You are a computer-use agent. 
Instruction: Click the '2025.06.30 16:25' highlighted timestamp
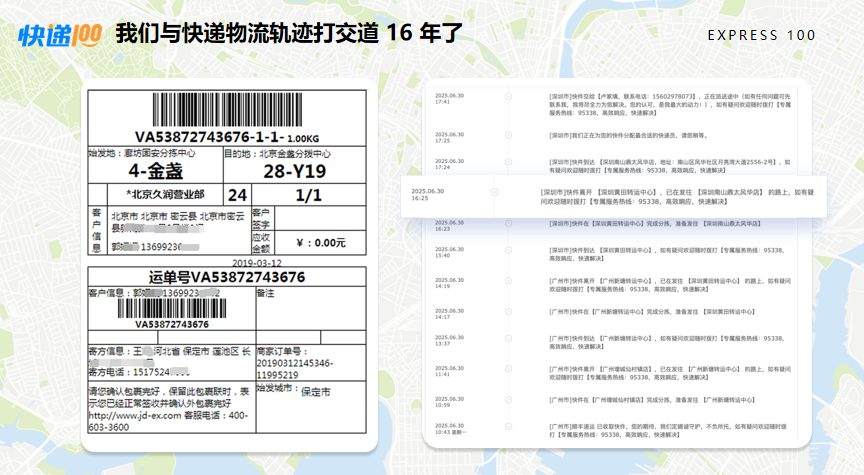(428, 195)
